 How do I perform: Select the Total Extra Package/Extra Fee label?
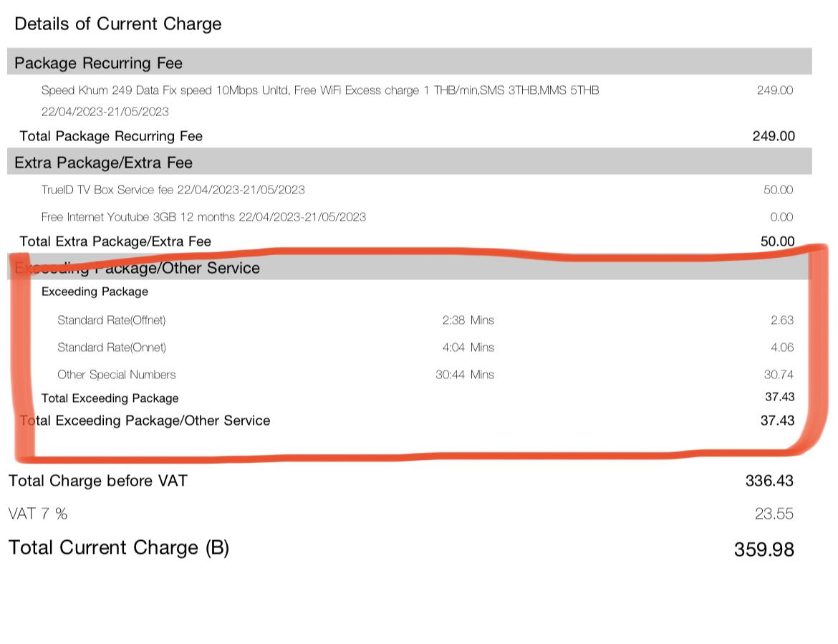(115, 241)
